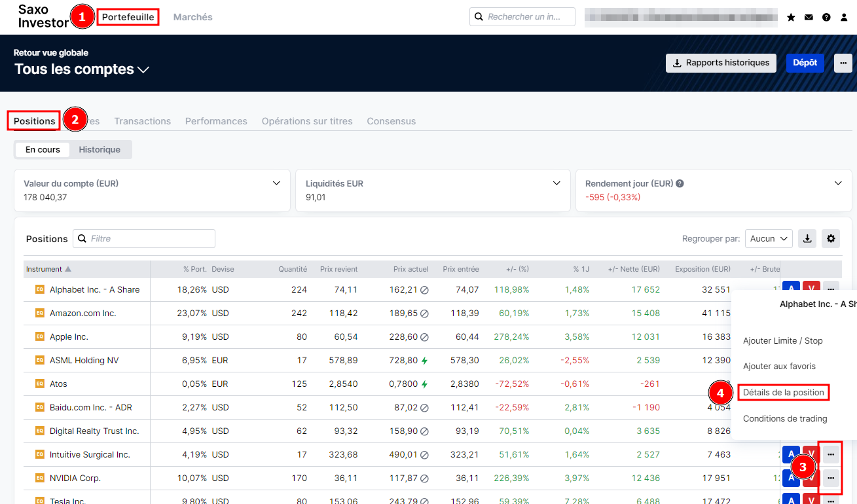857x504 pixels.
Task: Expand the Tous les comptes account selector
Action: pyautogui.click(x=82, y=69)
